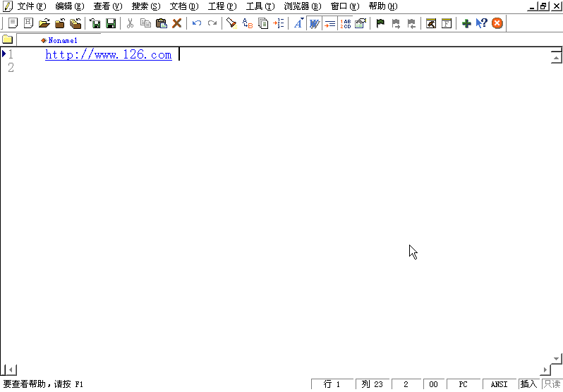Click line number 2 in gutter
Screen dimensions: 563x392
pyautogui.click(x=11, y=68)
